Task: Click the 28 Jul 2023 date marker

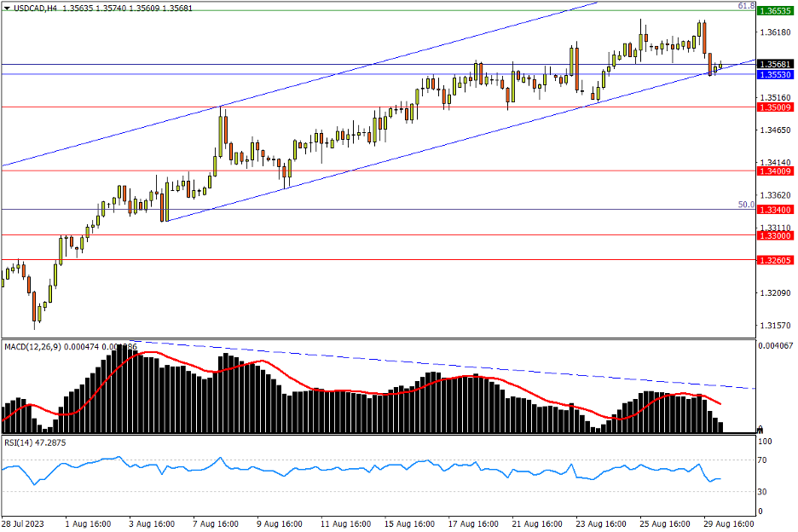Action: [24, 523]
